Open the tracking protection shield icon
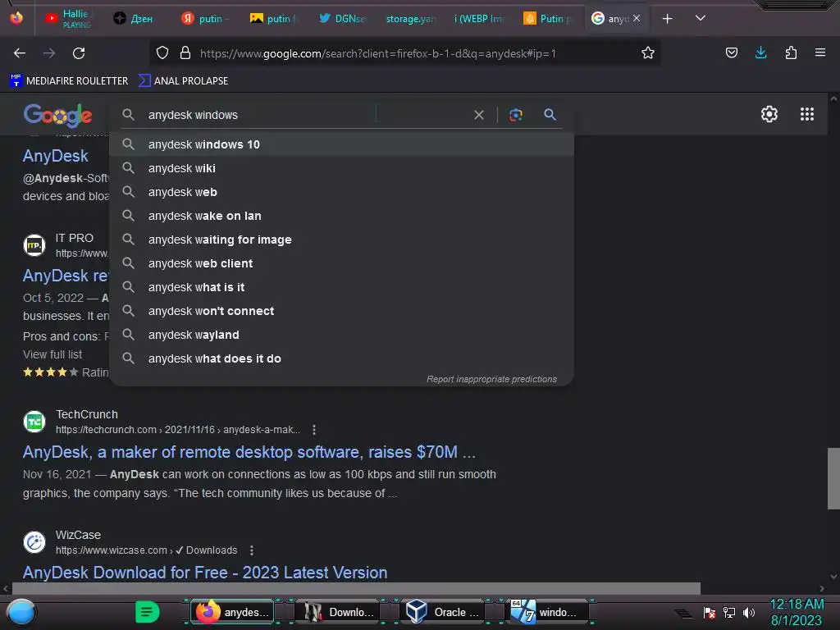 tap(162, 53)
